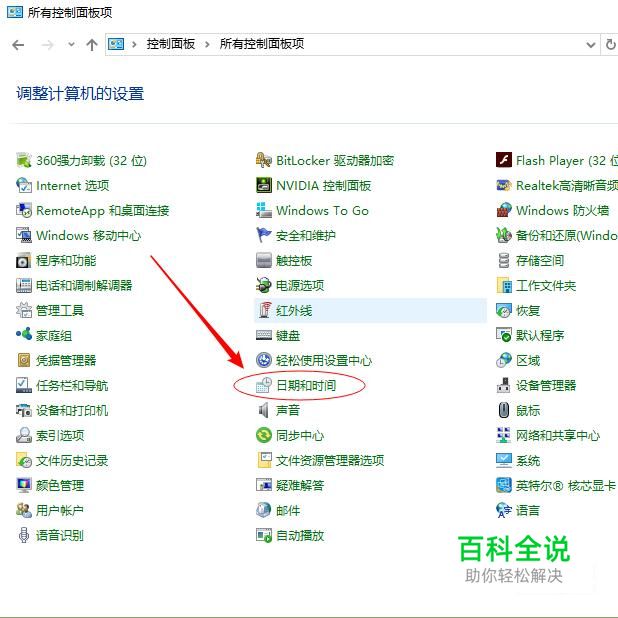Click 控制面板 breadcrumb segment
The width and height of the screenshot is (618, 618).
[x=171, y=44]
